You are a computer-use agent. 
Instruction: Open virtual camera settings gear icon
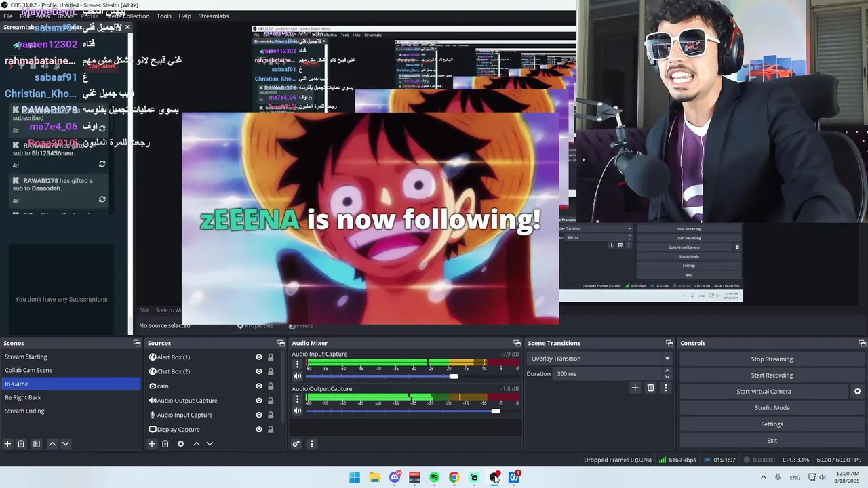click(x=857, y=392)
